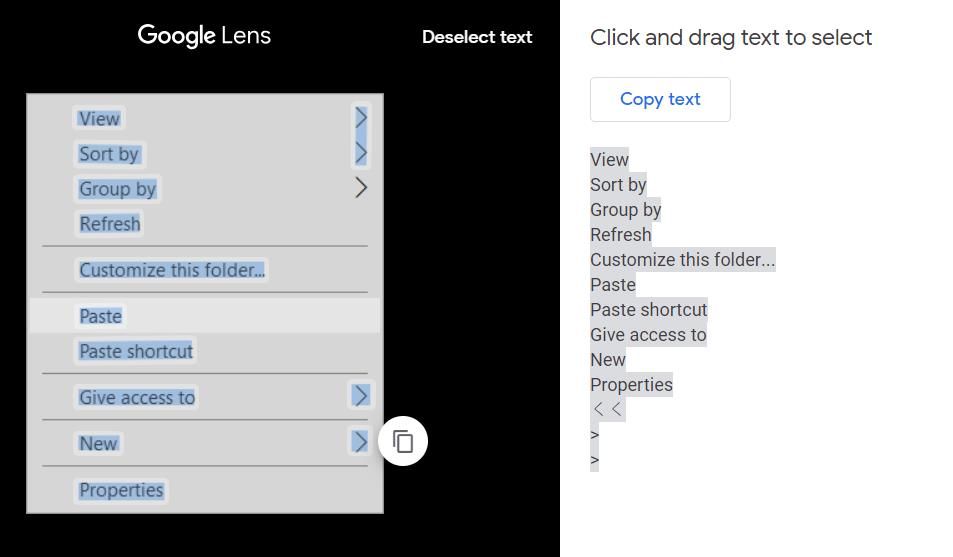This screenshot has height=557, width=953.
Task: Click View in the extracted text list
Action: pyautogui.click(x=609, y=160)
